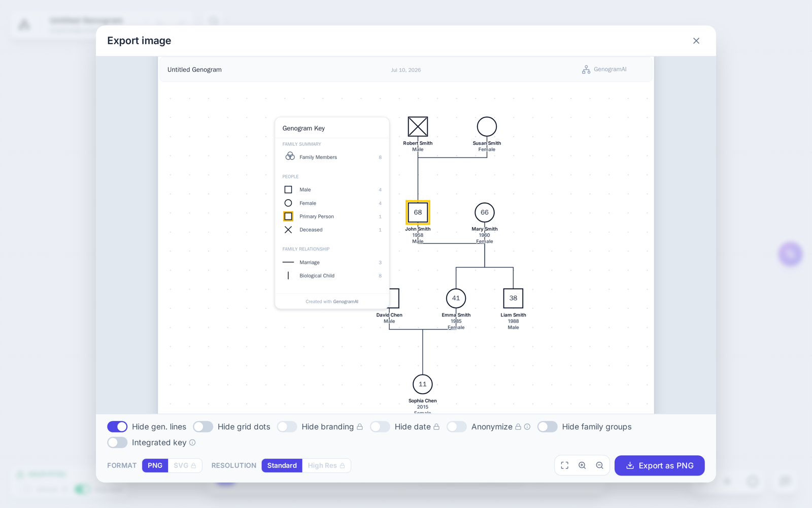
Task: Click Male square symbol in key
Action: pos(288,189)
